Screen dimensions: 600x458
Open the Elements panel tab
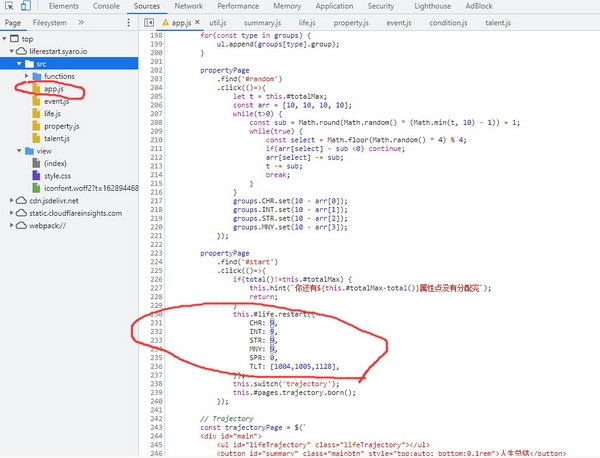(x=64, y=6)
